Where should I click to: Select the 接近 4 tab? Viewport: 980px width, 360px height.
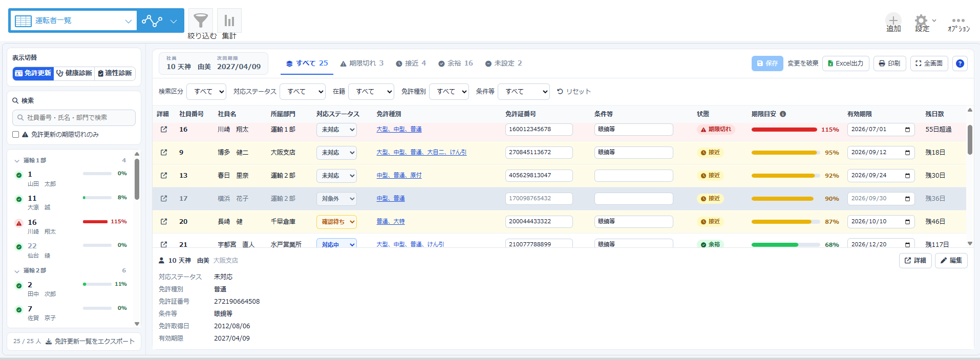(411, 63)
